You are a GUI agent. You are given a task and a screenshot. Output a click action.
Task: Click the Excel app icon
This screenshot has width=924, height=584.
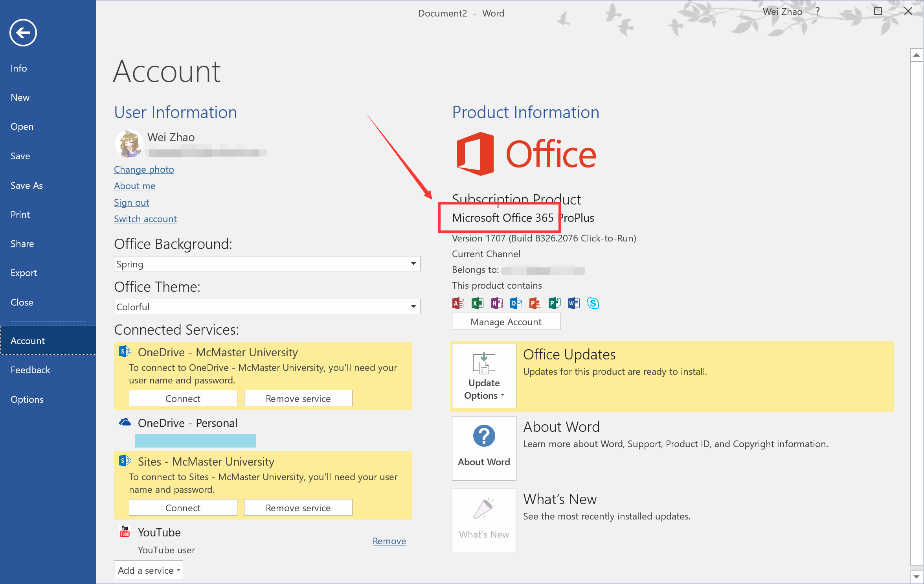(x=478, y=303)
